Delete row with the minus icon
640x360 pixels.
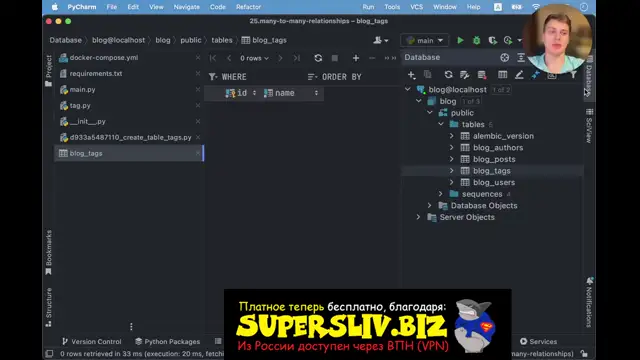coord(372,58)
